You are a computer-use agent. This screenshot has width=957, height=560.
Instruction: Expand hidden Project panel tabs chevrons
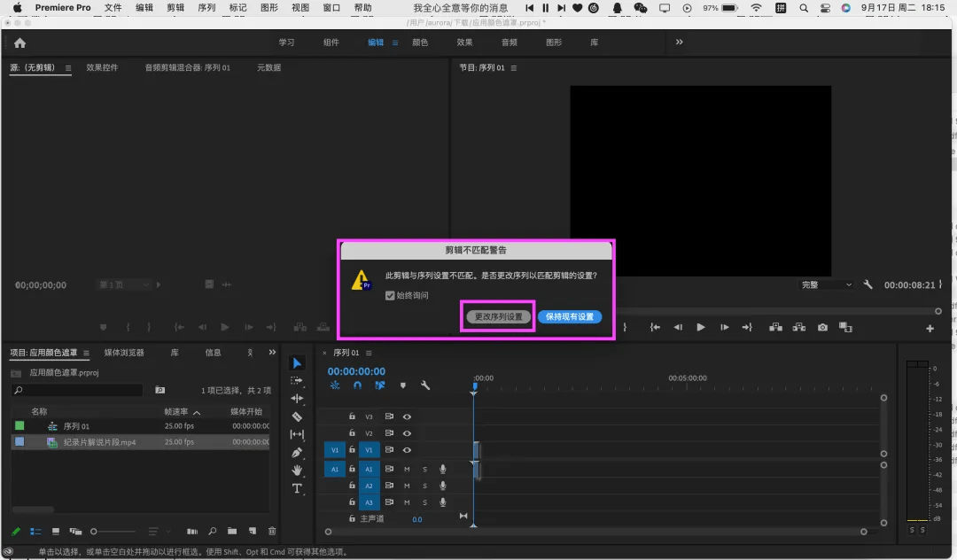(272, 353)
